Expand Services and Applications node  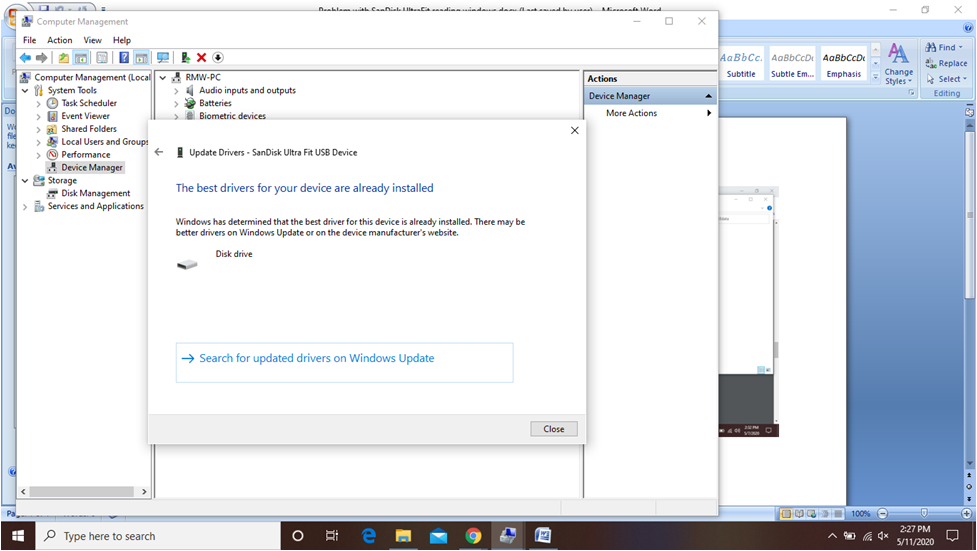(25, 206)
